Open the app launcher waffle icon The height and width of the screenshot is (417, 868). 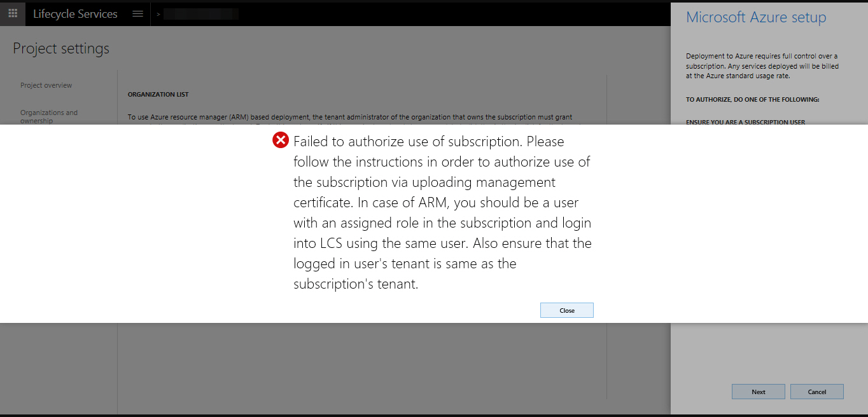[13, 13]
